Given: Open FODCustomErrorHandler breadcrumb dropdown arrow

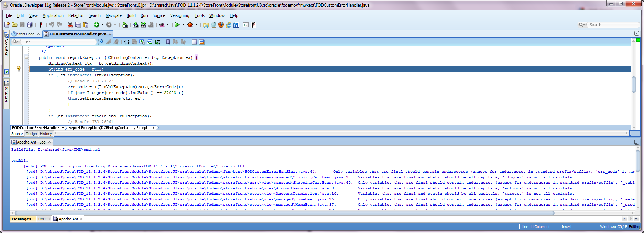Looking at the screenshot, I should click(x=63, y=128).
